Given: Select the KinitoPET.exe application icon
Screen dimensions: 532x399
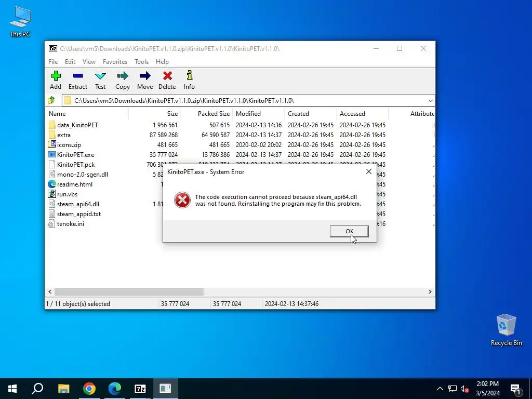Looking at the screenshot, I should coord(52,154).
